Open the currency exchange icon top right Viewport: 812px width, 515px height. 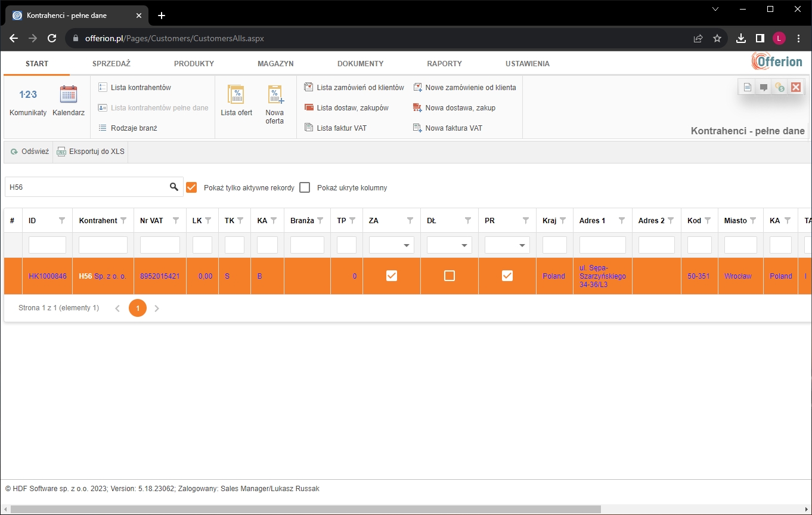click(x=779, y=87)
